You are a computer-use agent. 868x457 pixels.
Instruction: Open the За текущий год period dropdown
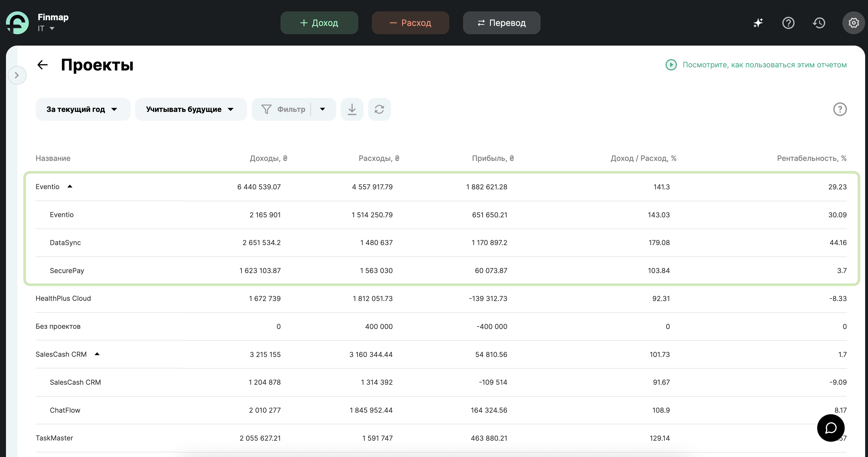click(82, 109)
